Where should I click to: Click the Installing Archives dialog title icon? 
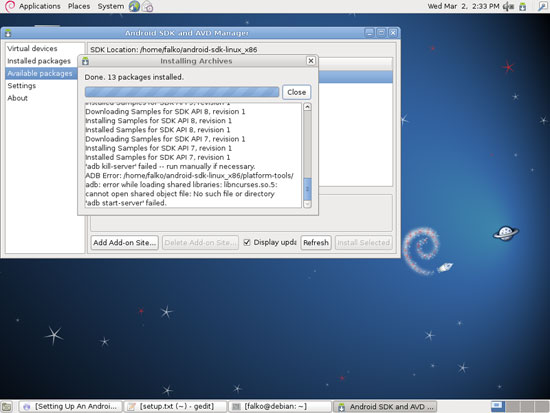tap(85, 61)
